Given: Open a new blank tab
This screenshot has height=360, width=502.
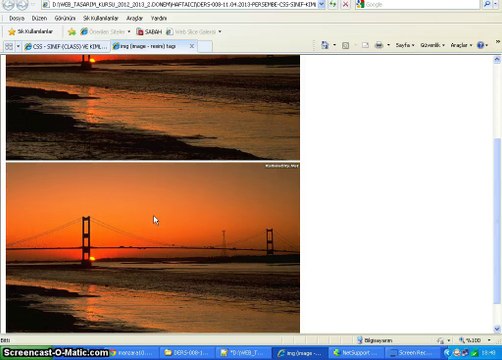Looking at the screenshot, I should (x=205, y=46).
